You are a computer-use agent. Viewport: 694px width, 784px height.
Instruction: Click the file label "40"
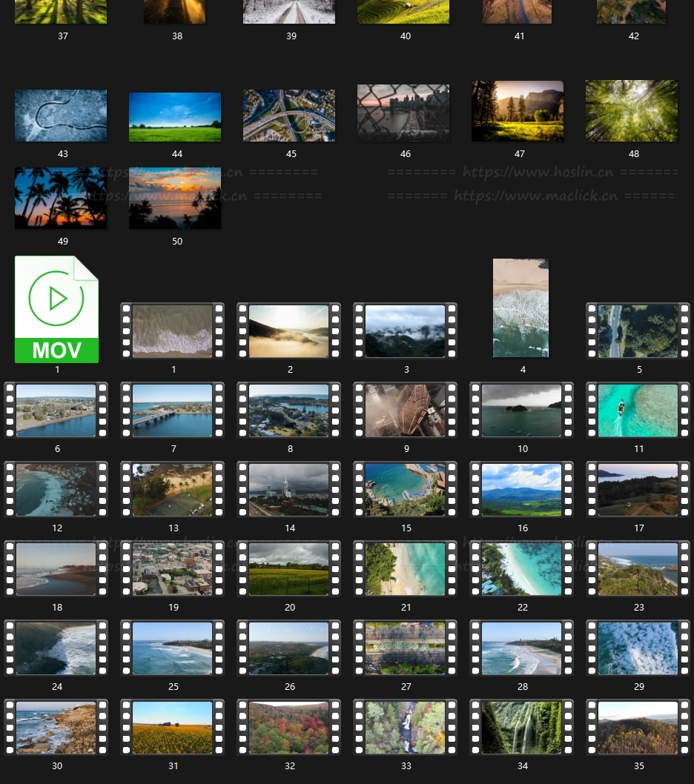(x=406, y=36)
